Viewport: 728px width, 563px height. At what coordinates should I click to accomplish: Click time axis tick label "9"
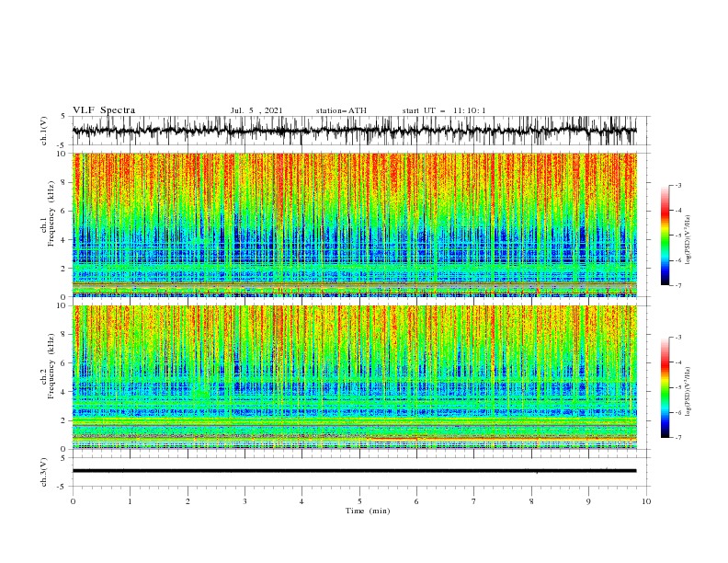[x=588, y=501]
